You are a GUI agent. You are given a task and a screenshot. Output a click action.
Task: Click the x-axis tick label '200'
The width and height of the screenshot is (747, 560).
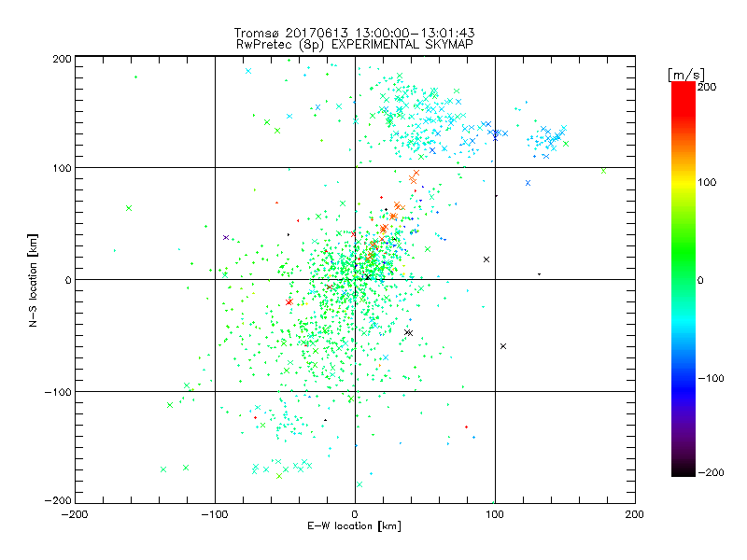pos(635,514)
